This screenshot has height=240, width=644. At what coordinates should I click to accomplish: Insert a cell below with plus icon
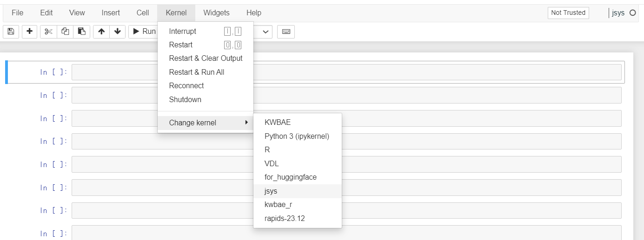(x=29, y=32)
